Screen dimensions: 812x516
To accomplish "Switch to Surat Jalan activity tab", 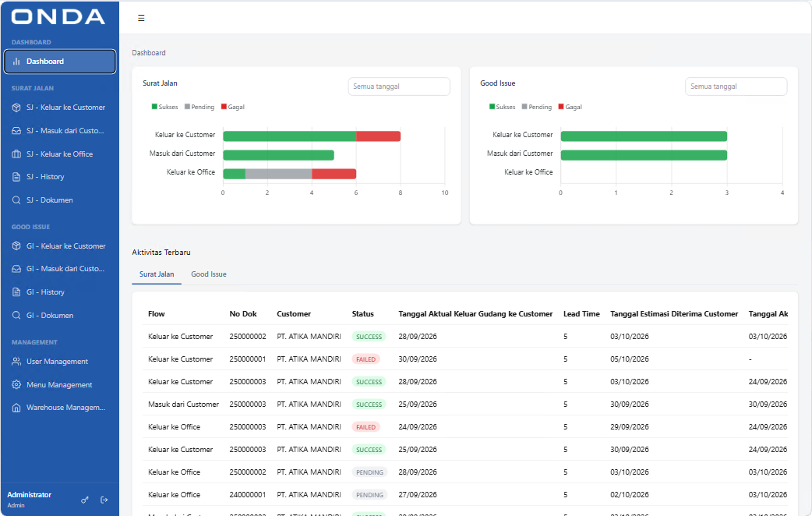I will [x=157, y=274].
